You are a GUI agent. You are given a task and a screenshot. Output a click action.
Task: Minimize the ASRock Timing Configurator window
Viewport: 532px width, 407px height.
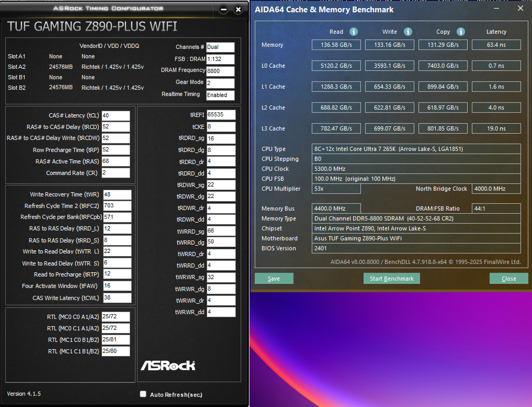pos(224,10)
